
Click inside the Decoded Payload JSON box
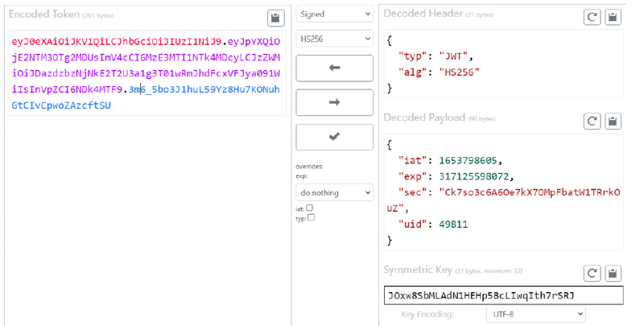[502, 192]
